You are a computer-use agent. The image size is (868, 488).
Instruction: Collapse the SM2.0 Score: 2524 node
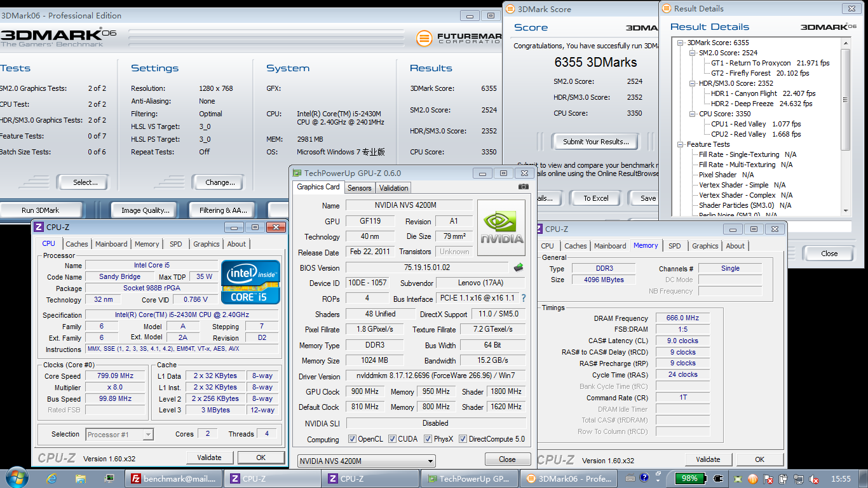tap(693, 53)
